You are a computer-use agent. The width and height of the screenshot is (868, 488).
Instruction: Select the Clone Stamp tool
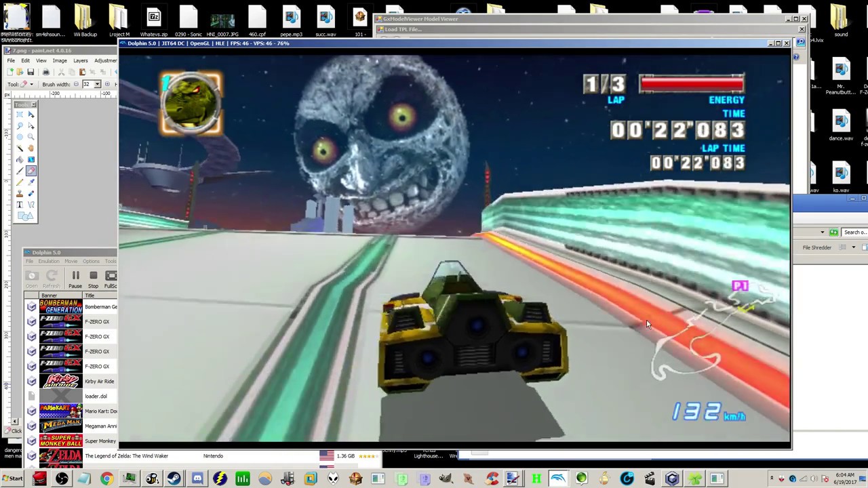click(20, 193)
